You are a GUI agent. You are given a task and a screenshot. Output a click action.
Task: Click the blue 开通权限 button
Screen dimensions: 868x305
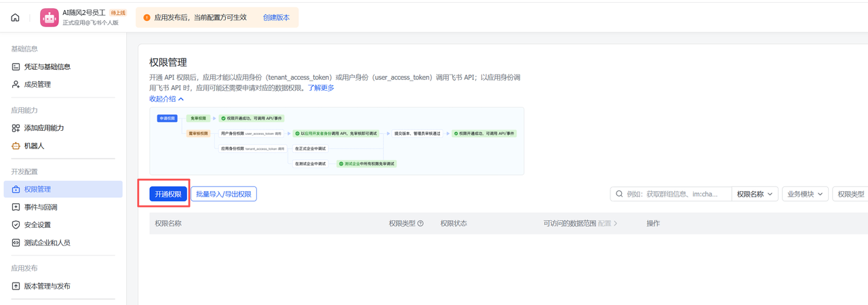pos(168,195)
